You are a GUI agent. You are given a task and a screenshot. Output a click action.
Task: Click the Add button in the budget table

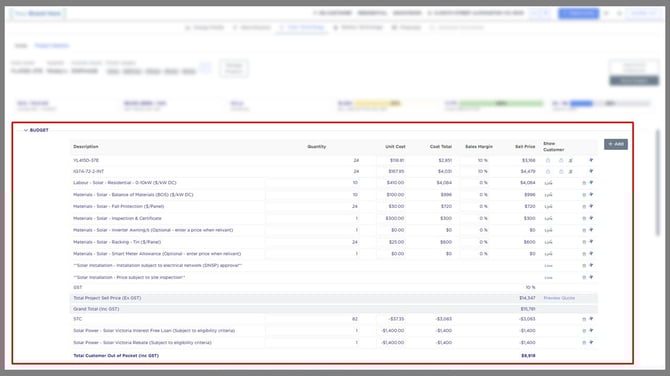(616, 144)
